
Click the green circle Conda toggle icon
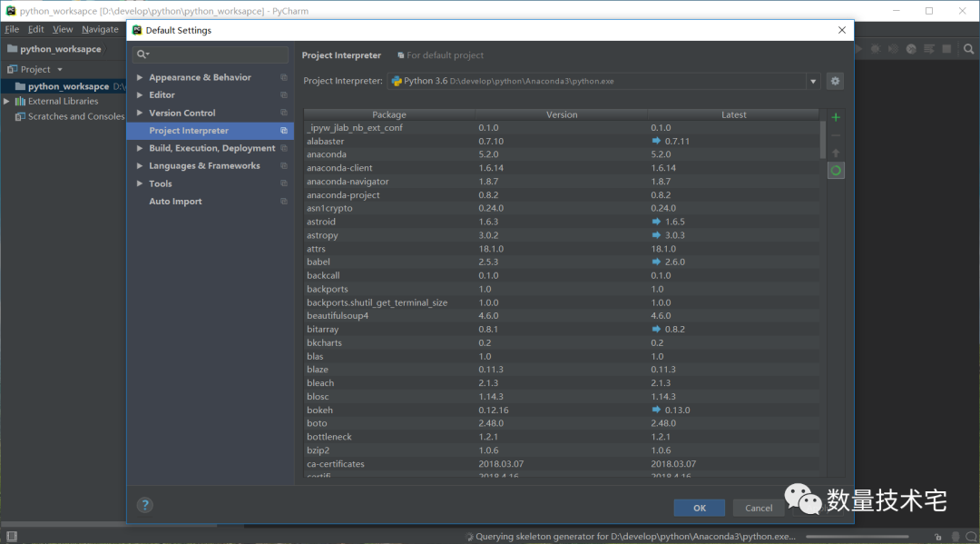tap(836, 171)
